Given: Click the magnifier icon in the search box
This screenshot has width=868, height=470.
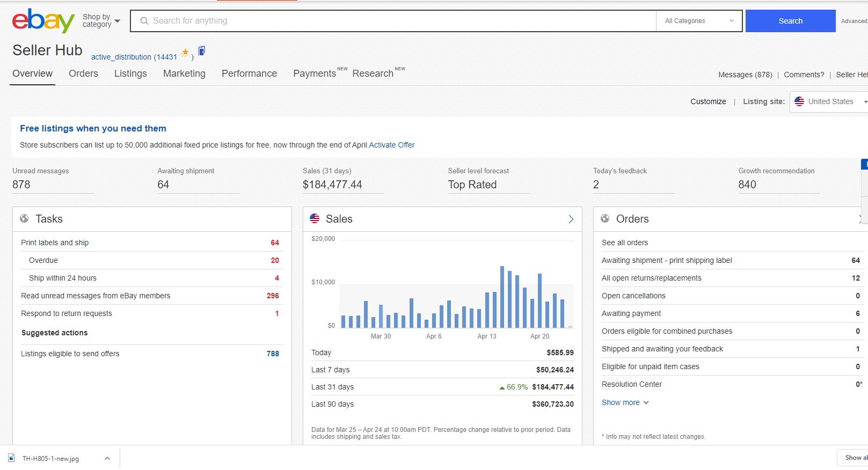Looking at the screenshot, I should tap(144, 21).
